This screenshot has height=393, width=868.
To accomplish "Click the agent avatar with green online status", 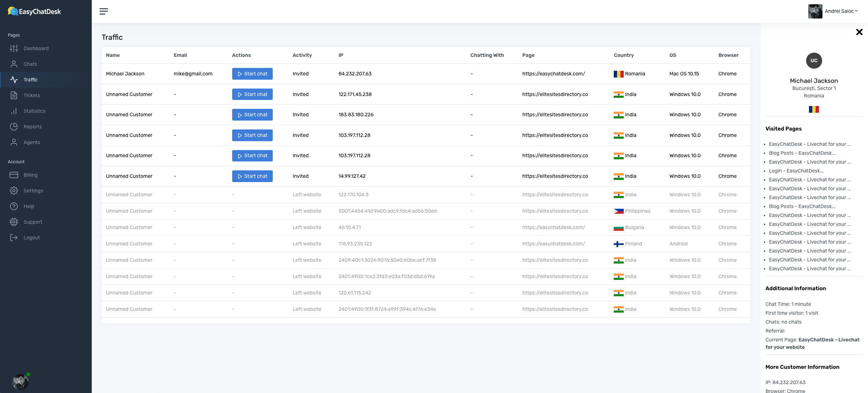I will coord(20,382).
